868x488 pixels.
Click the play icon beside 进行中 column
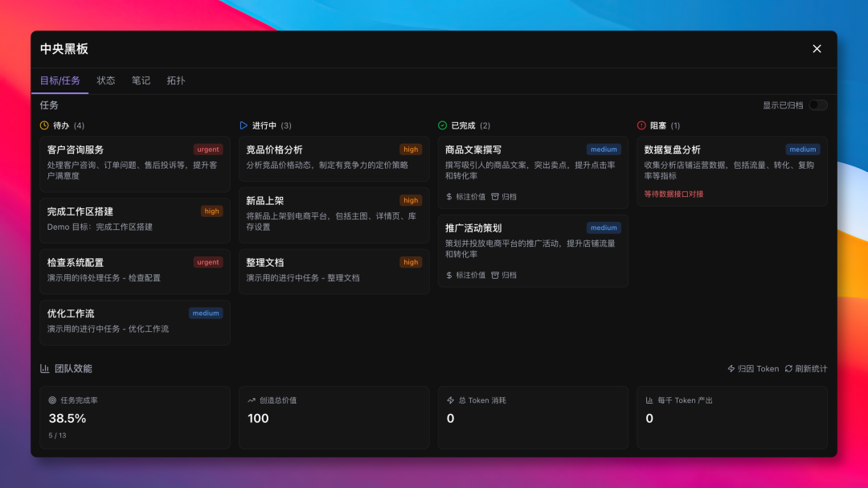pos(244,125)
